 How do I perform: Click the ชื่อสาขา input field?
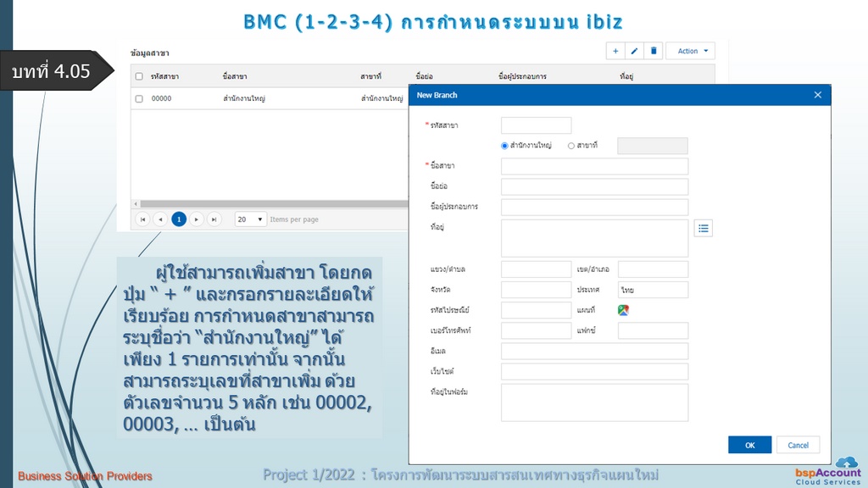point(594,166)
